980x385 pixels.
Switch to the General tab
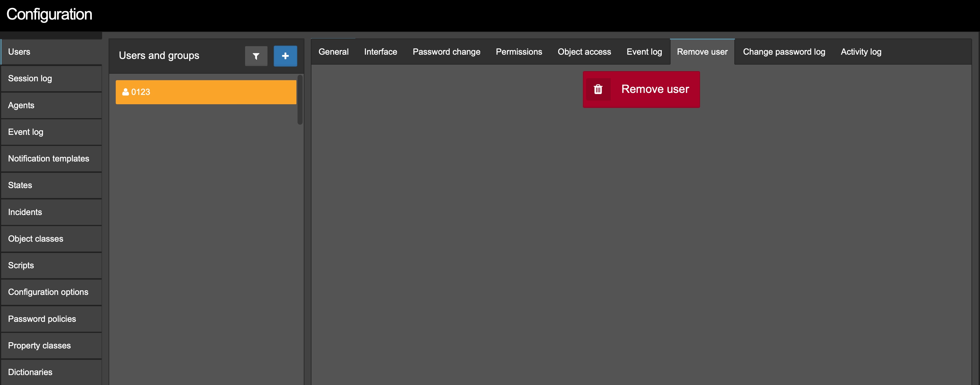click(x=333, y=52)
